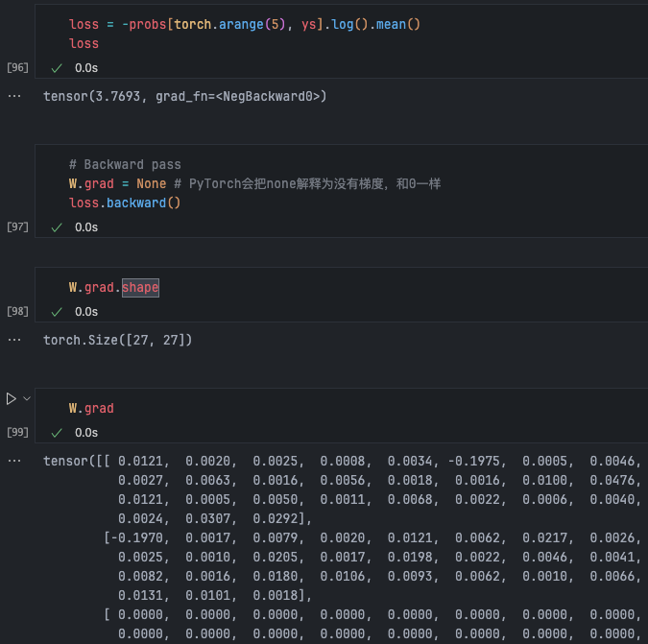This screenshot has height=644, width=648.
Task: Click the '# Backward pass' comment line
Action: pyautogui.click(x=125, y=164)
